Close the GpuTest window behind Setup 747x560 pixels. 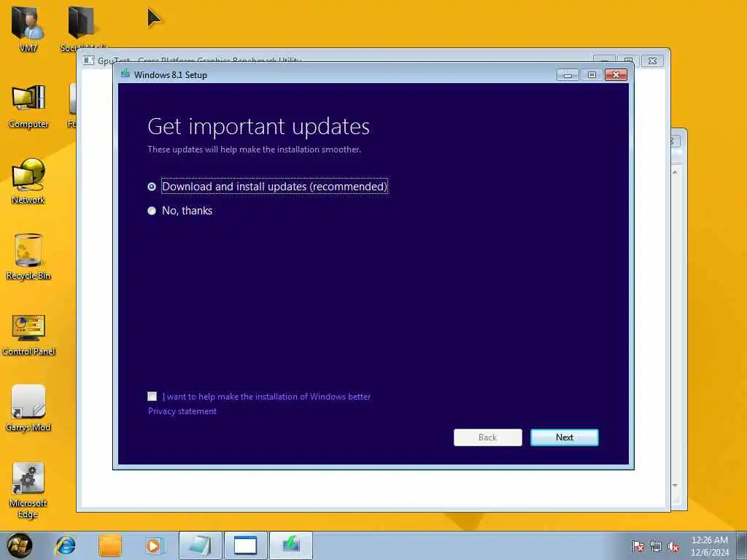[652, 61]
